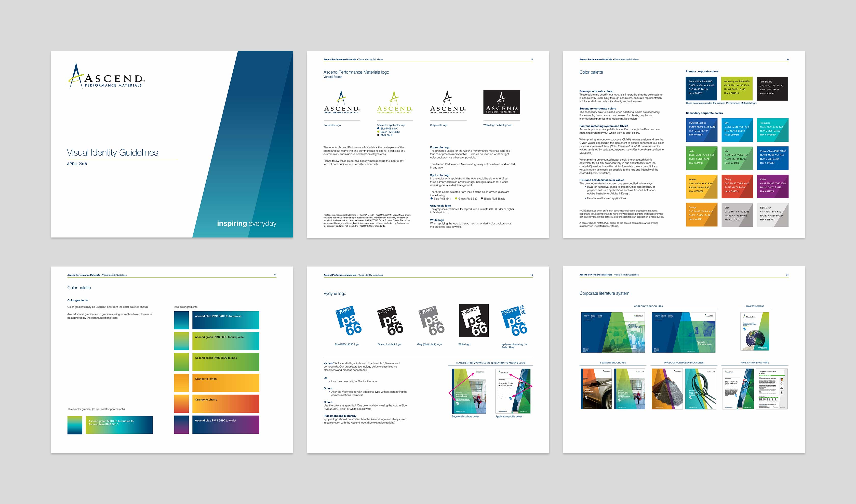Click the 'Vydyne logo' page heading
The image size is (856, 504).
pos(335,293)
